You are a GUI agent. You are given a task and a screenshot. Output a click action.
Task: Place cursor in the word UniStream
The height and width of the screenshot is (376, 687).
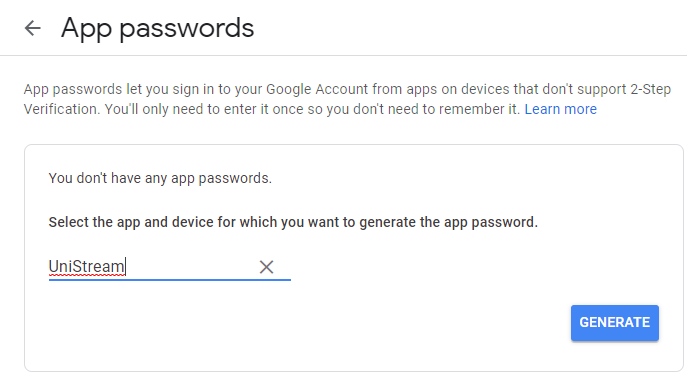coord(86,266)
